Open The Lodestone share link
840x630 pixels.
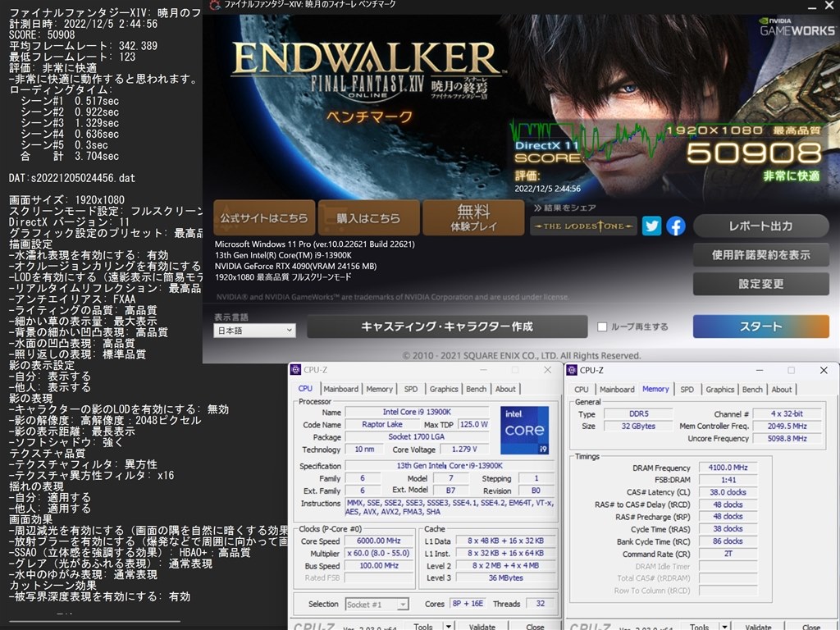pyautogui.click(x=583, y=226)
